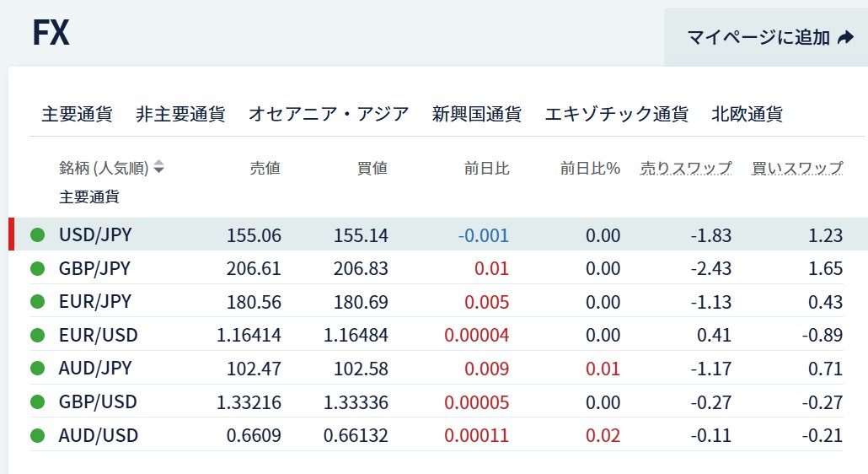Click the 主要通貨 group label under the header

(89, 197)
